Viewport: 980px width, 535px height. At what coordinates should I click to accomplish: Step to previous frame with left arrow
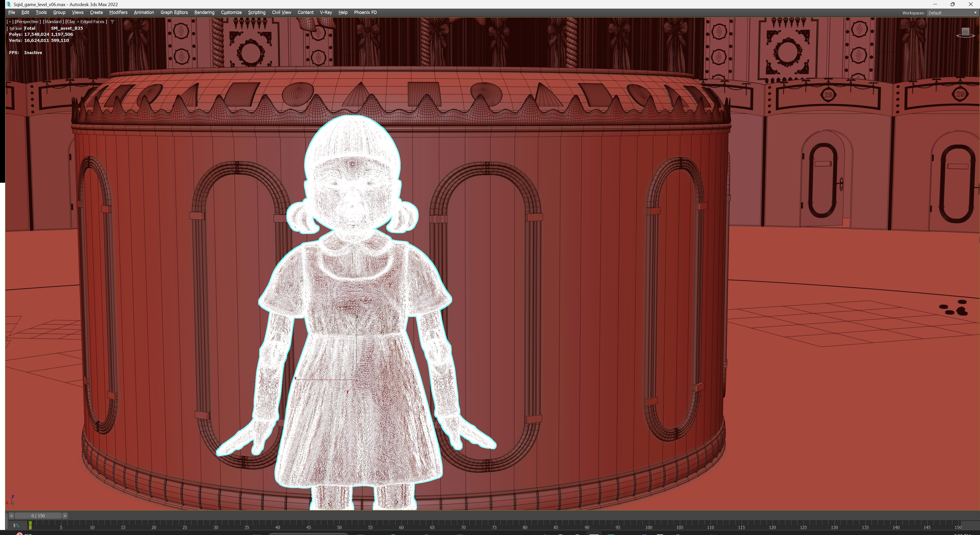click(11, 516)
